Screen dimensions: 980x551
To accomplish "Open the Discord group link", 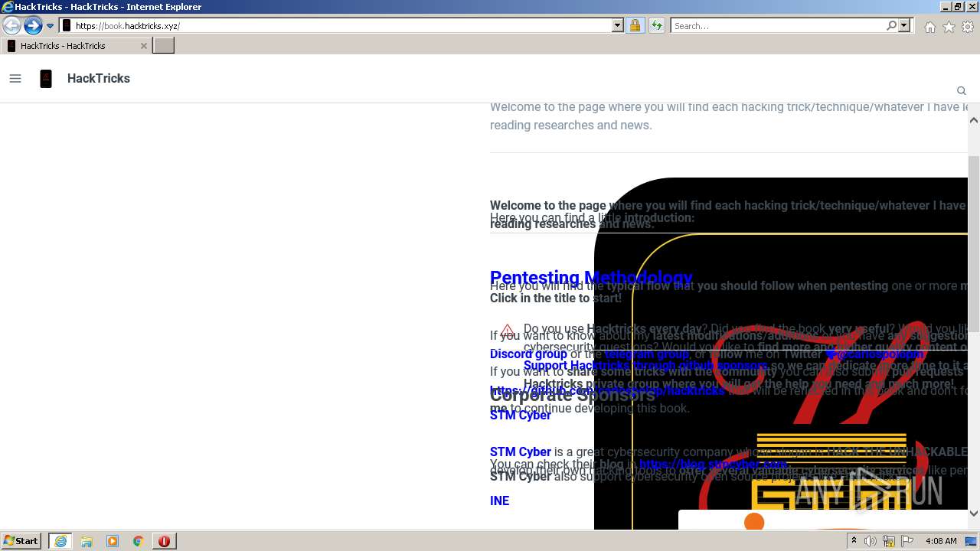I will pyautogui.click(x=528, y=354).
